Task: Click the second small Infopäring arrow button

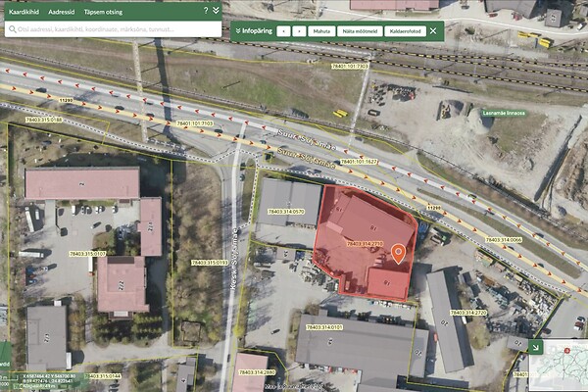Action: click(x=299, y=31)
